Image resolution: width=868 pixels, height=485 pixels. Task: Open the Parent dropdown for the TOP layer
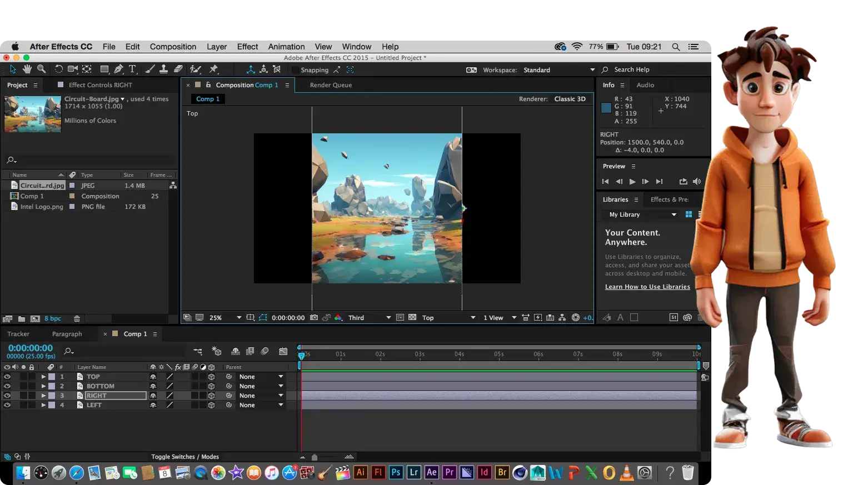click(x=261, y=376)
